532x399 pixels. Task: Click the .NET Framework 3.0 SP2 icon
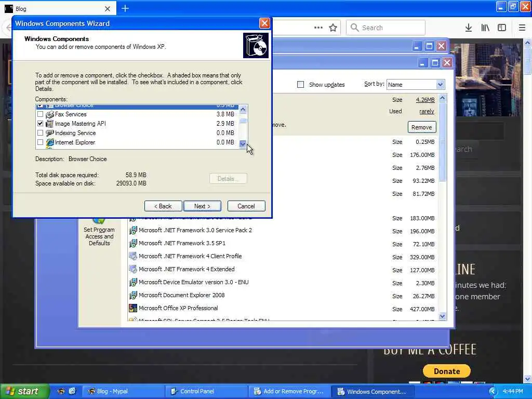(133, 230)
